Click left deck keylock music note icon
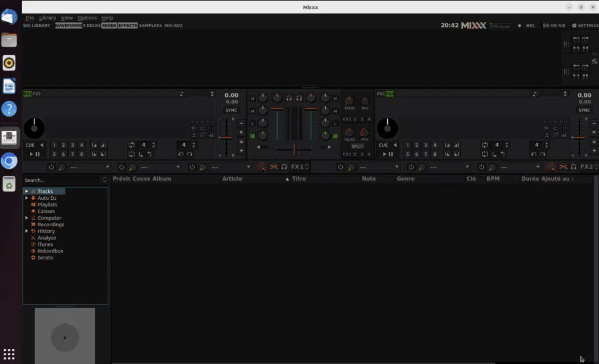Image resolution: width=599 pixels, height=364 pixels. [181, 94]
